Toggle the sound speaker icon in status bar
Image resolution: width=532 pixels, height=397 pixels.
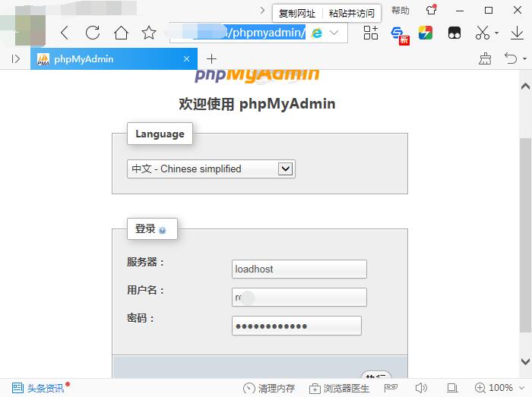pyautogui.click(x=421, y=388)
